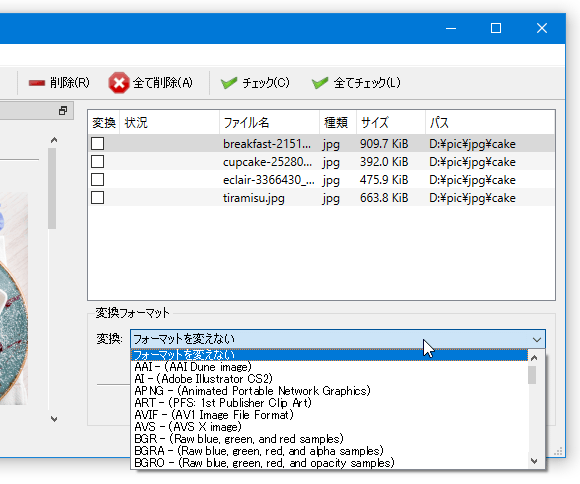Click the green checkmark Check (チェック) icon

pyautogui.click(x=229, y=83)
